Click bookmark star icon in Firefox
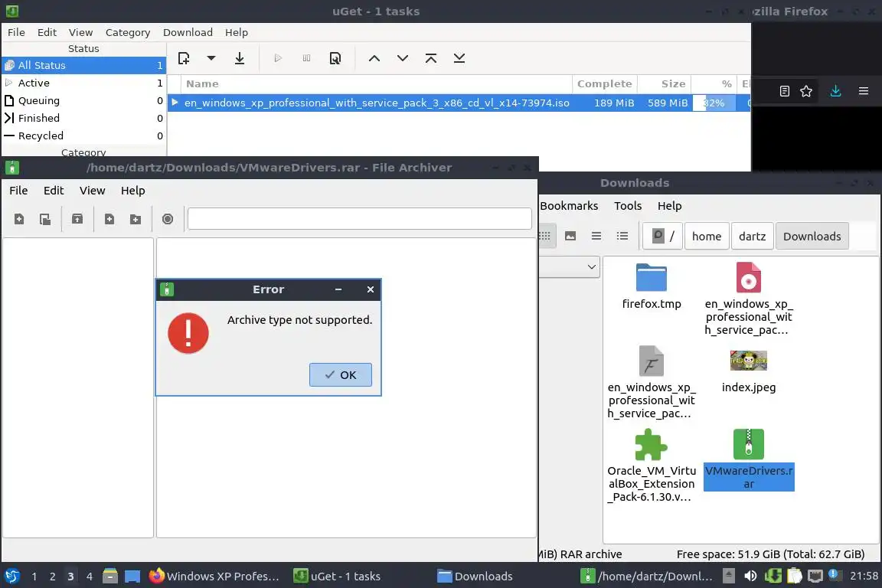Viewport: 882px width, 588px height. [806, 91]
